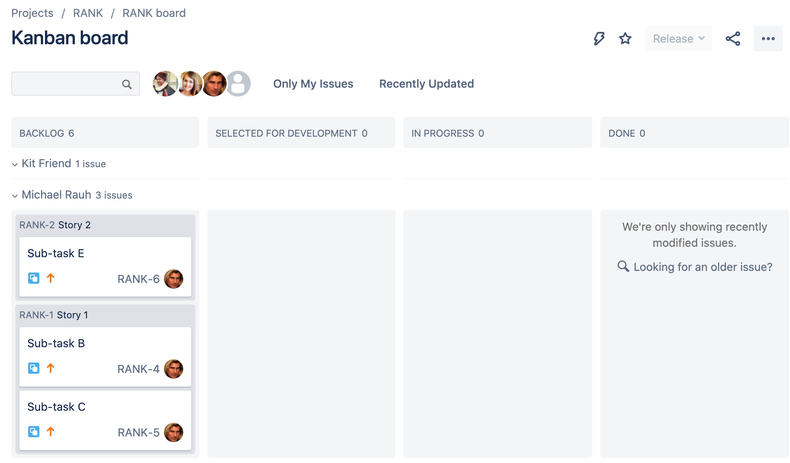Click Story 2 parent summary text

(74, 225)
